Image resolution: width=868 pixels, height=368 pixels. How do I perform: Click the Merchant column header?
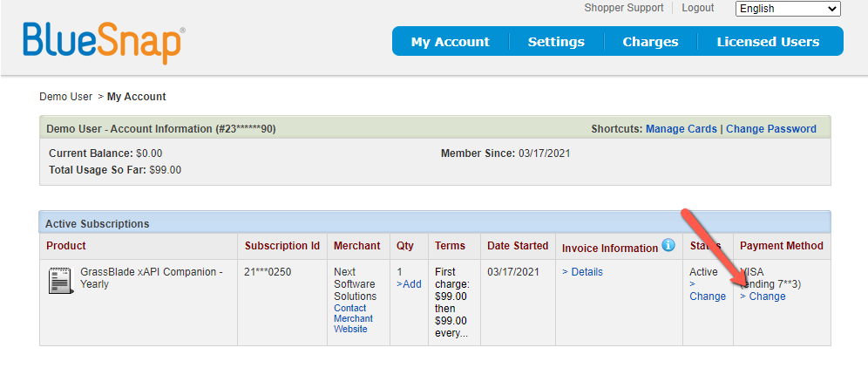(357, 246)
